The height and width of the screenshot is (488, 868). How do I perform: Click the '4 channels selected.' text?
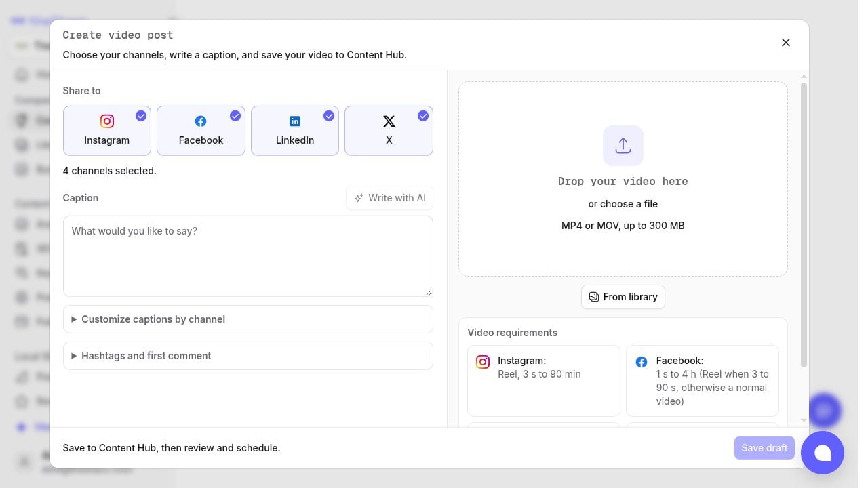110,171
